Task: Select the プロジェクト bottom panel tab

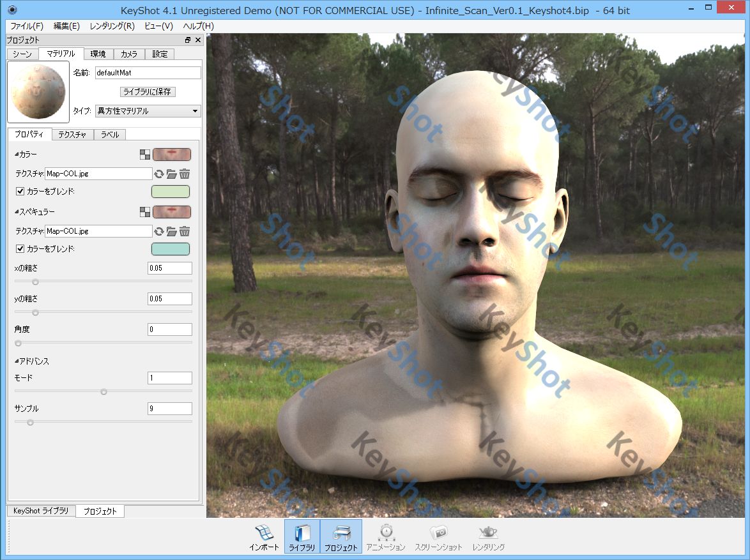Action: tap(100, 511)
